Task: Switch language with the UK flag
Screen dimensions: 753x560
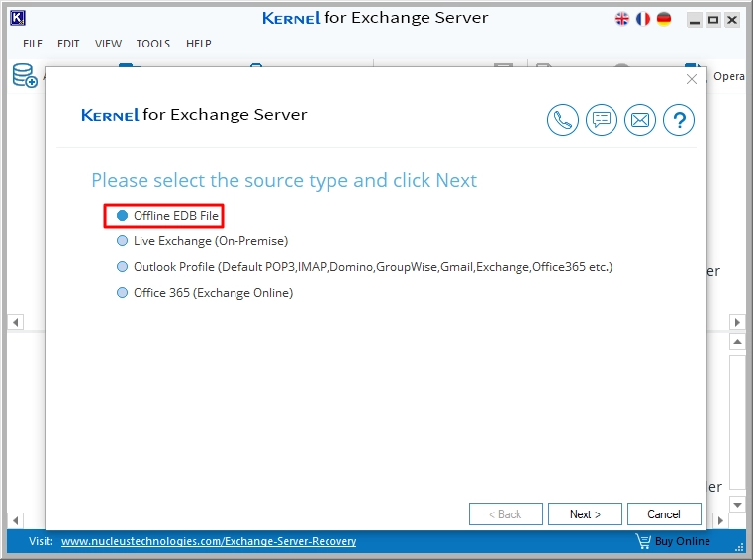Action: pos(622,19)
